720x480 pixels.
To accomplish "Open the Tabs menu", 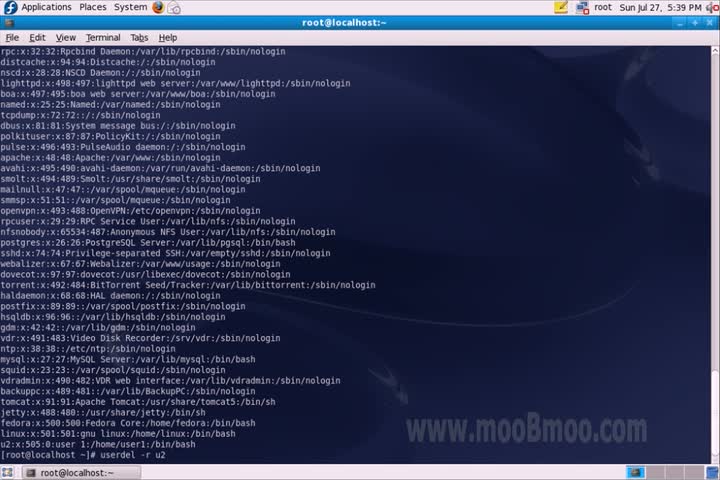I will 139,38.
